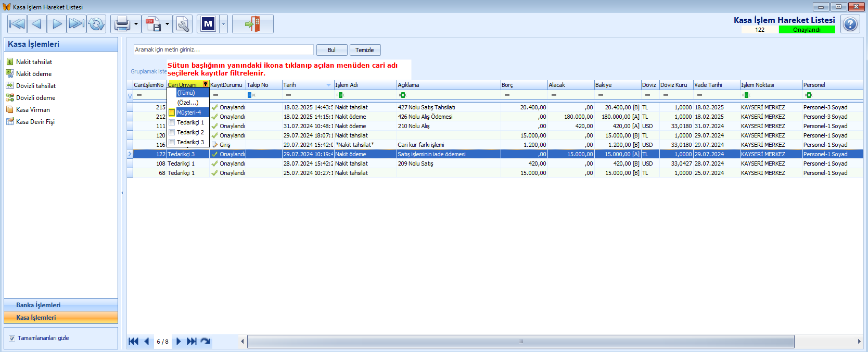
Task: Click the Bakiye column header
Action: pos(618,85)
